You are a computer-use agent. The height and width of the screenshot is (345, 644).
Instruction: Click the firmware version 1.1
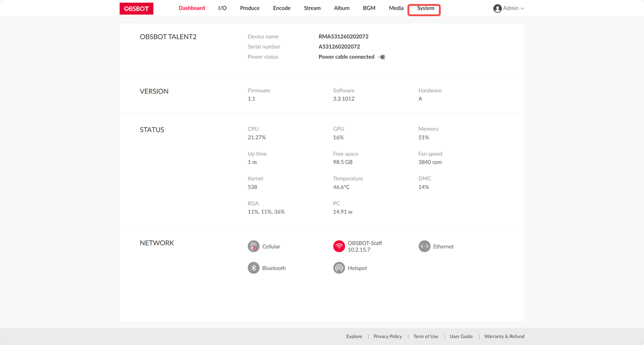click(252, 99)
